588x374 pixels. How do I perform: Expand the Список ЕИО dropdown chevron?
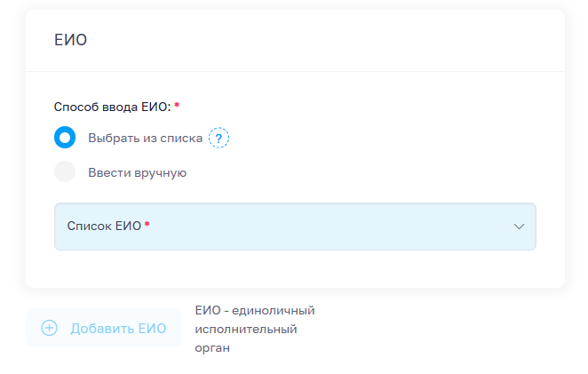(x=519, y=227)
